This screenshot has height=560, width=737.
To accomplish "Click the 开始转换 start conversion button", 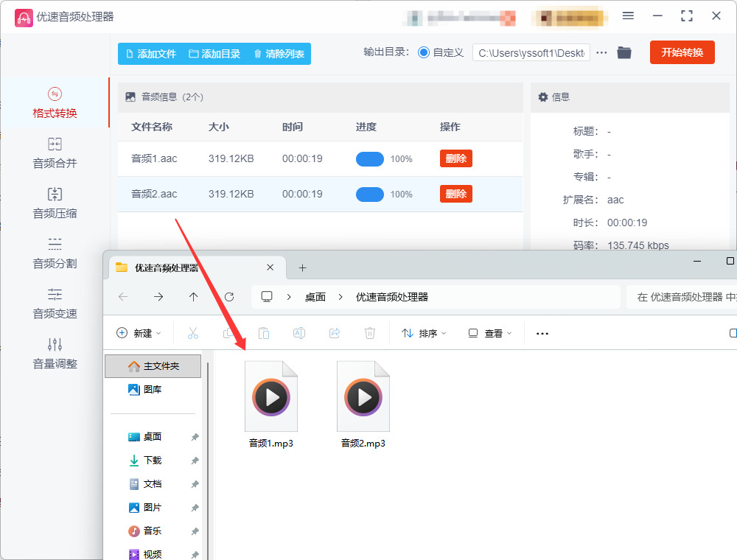I will (x=682, y=52).
